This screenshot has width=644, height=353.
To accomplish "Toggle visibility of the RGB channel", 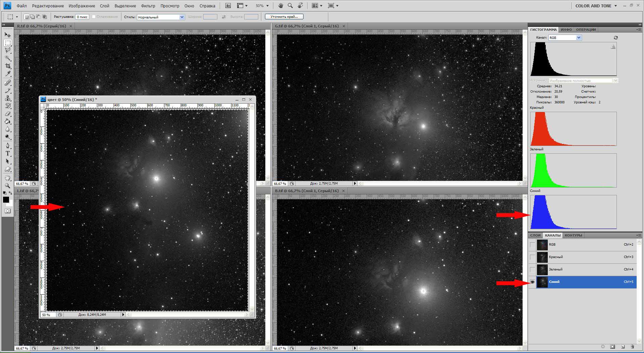I will coord(532,245).
